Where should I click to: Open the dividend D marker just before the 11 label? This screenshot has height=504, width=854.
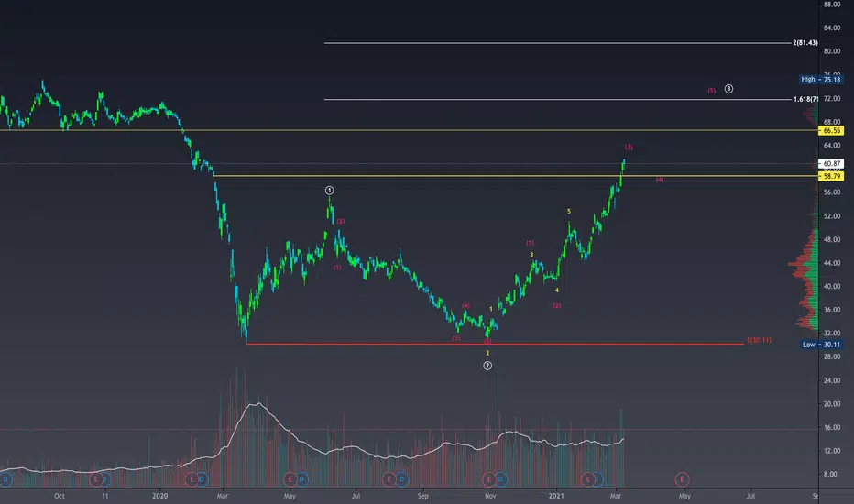click(x=105, y=479)
